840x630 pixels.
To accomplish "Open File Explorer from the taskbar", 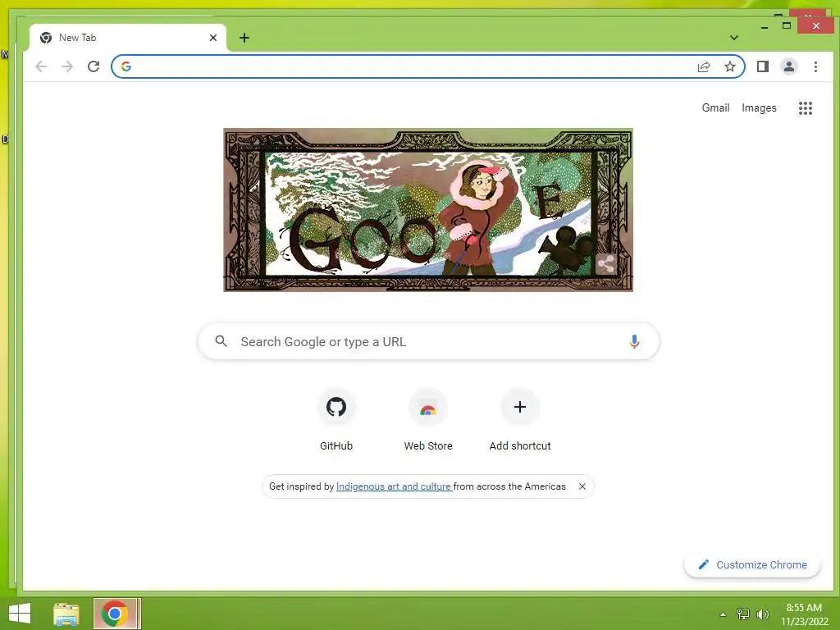I will pos(66,614).
